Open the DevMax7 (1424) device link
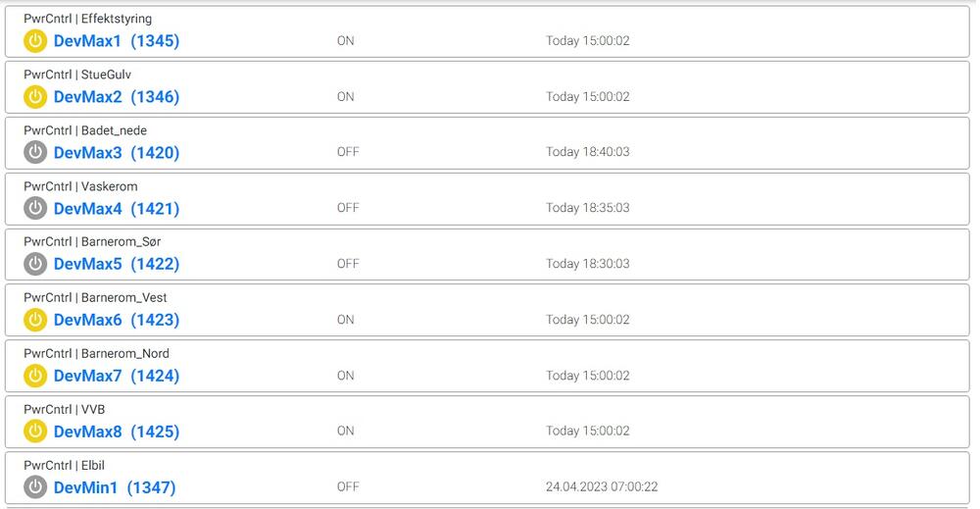The width and height of the screenshot is (980, 509). coord(116,376)
